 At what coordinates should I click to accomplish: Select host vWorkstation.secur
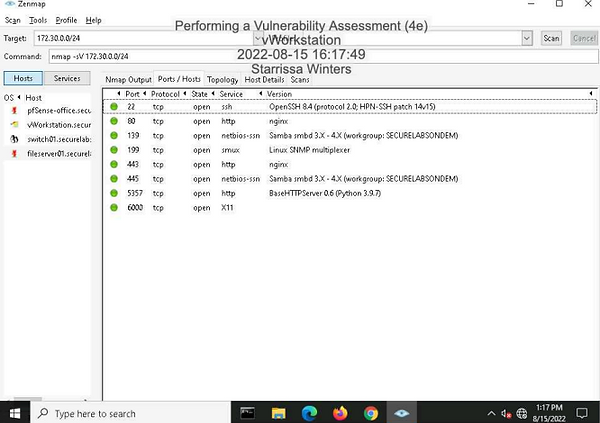pos(59,125)
